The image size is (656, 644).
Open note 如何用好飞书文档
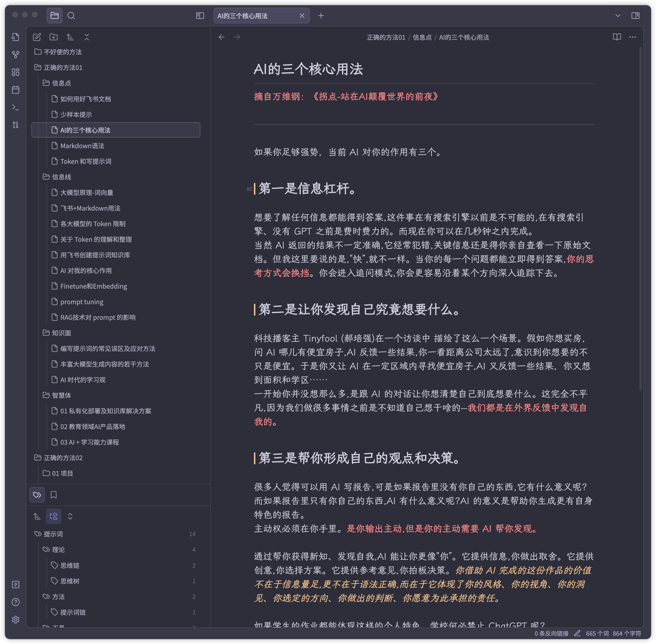pos(116,99)
